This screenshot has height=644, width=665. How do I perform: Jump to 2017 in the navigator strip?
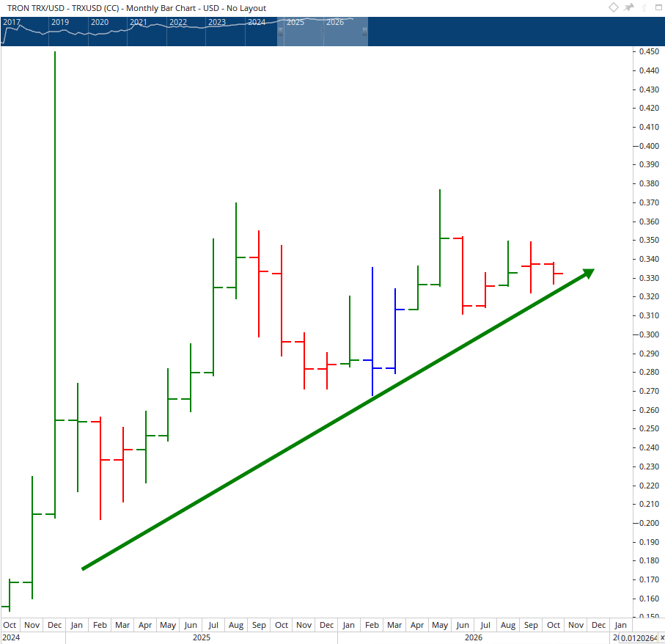(x=12, y=22)
